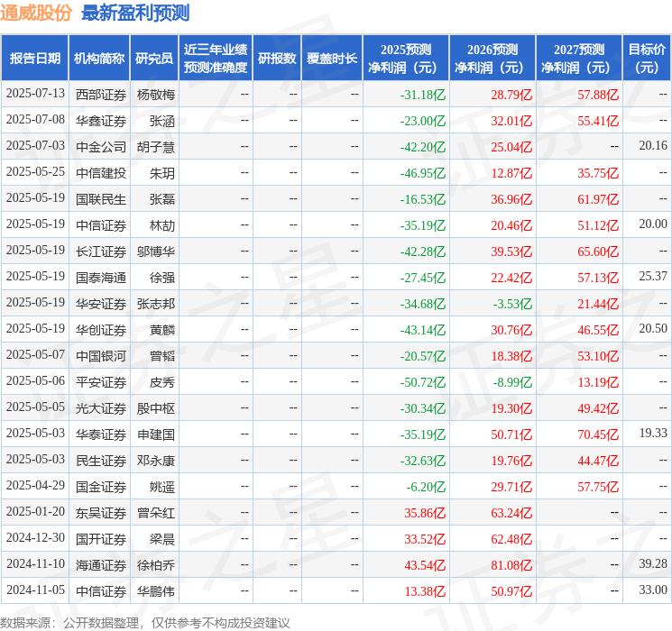
Task: Select the 2026预测净利润 column header
Action: pos(492,58)
